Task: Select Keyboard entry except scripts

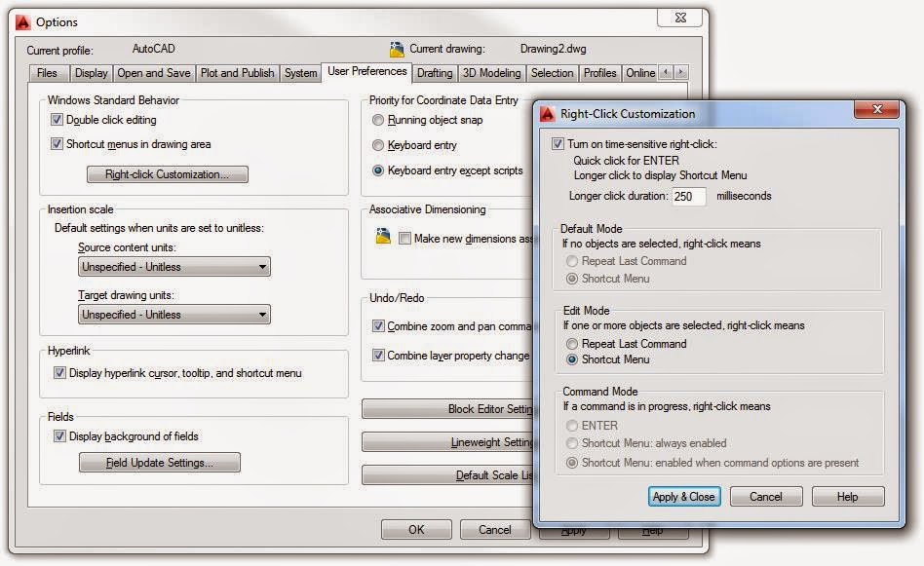Action: (378, 170)
